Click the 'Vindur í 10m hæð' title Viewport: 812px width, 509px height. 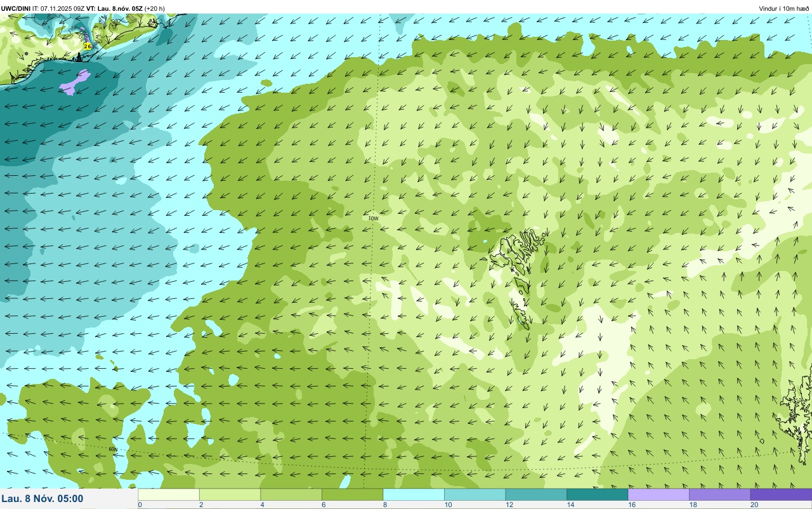click(784, 9)
